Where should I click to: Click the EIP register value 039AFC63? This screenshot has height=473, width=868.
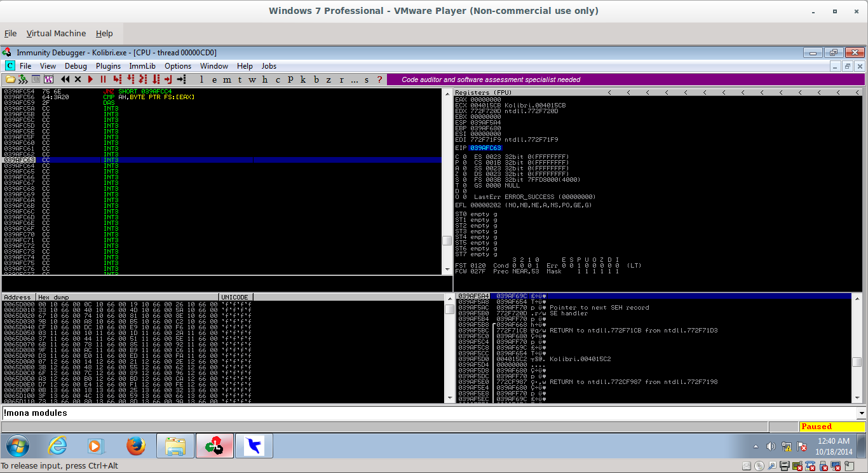[x=485, y=148]
